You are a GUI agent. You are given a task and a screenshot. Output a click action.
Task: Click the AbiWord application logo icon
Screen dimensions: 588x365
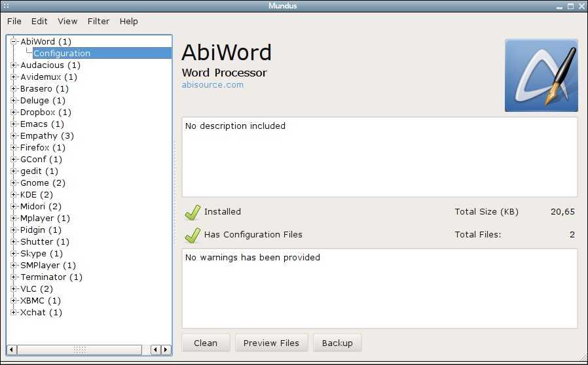[x=541, y=75]
